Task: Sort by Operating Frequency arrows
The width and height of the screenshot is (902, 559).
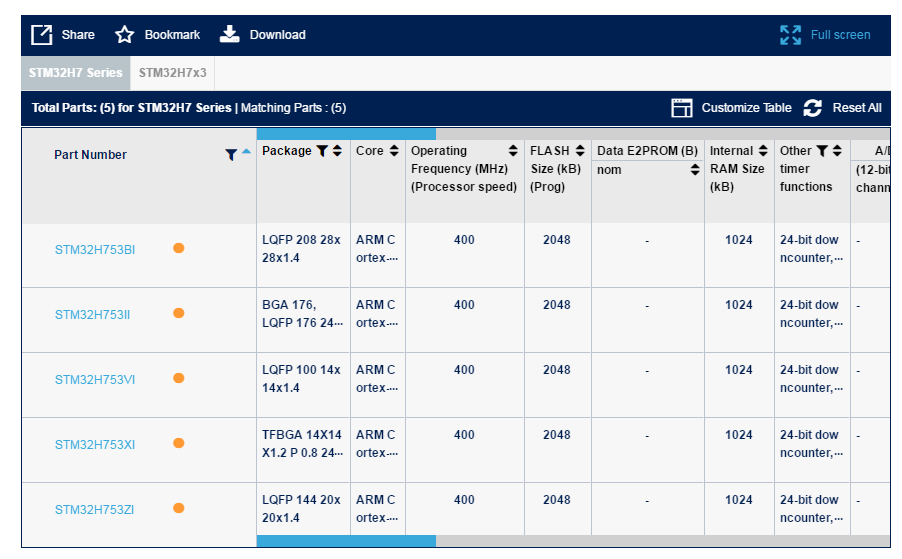Action: (x=513, y=151)
